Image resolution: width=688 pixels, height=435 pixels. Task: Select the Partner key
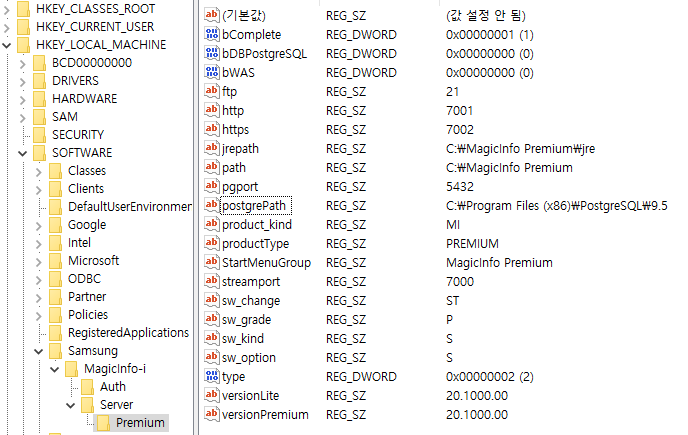click(x=87, y=297)
